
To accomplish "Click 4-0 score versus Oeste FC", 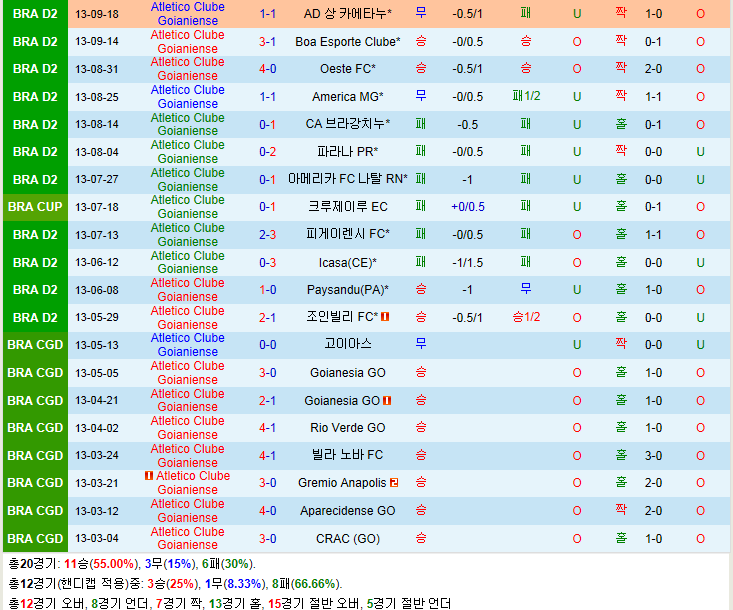I will click(267, 69).
